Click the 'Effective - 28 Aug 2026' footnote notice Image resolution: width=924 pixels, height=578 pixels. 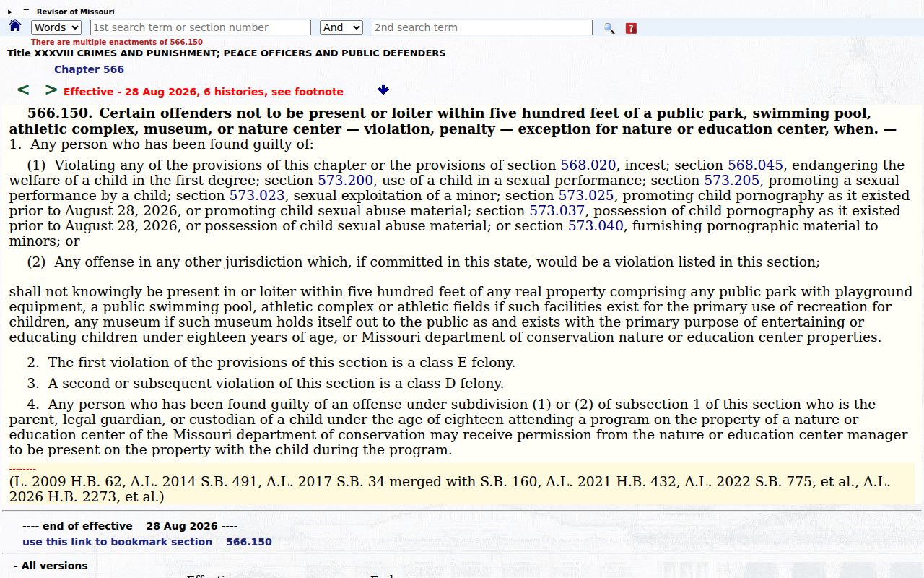204,92
